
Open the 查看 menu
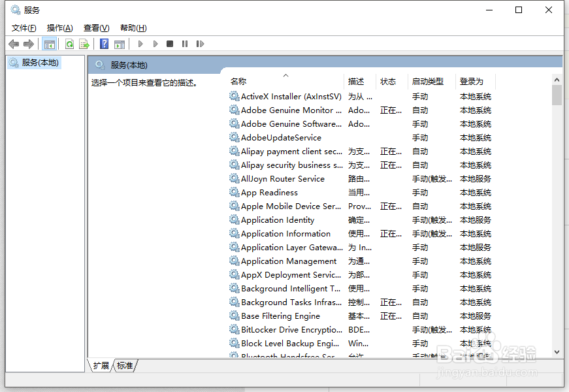point(95,27)
